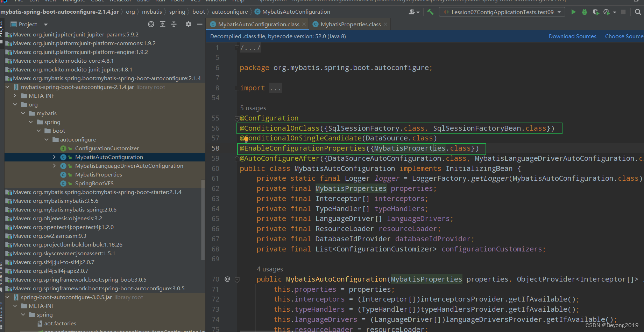Click MybatisAutoConfiguration in the navigation bar
The height and width of the screenshot is (332, 644).
point(296,12)
